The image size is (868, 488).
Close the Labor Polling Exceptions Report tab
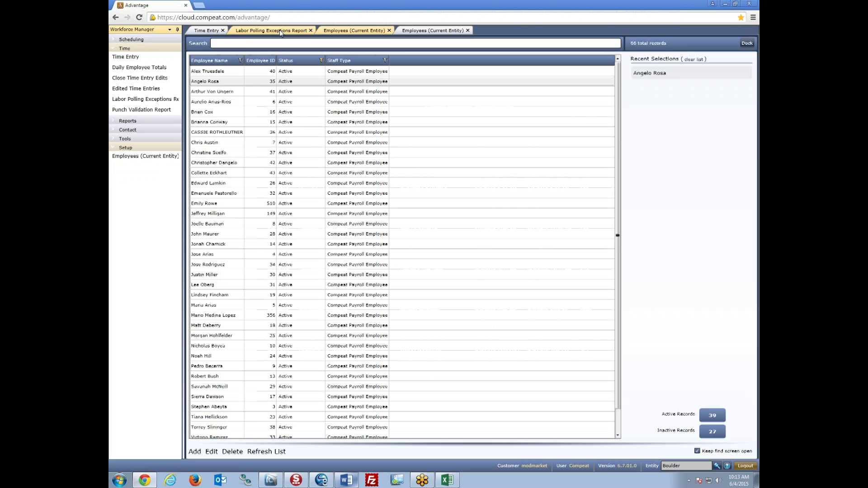(311, 30)
